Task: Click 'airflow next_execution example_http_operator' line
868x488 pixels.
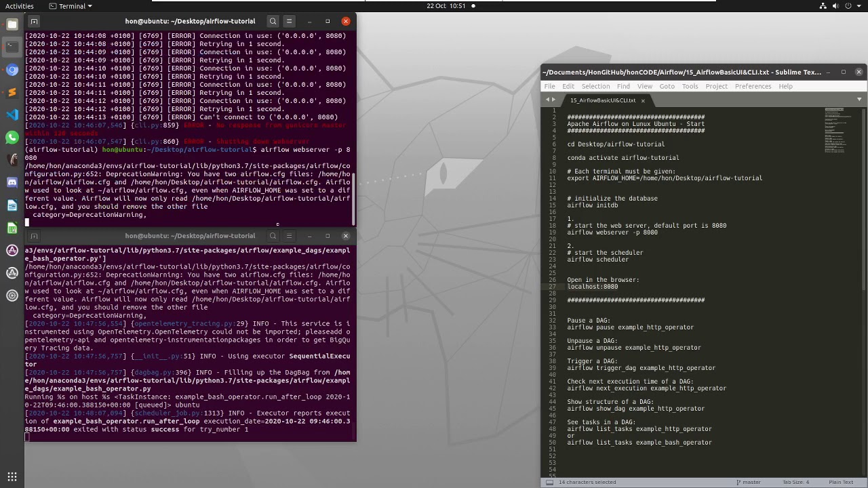Action: pos(647,388)
